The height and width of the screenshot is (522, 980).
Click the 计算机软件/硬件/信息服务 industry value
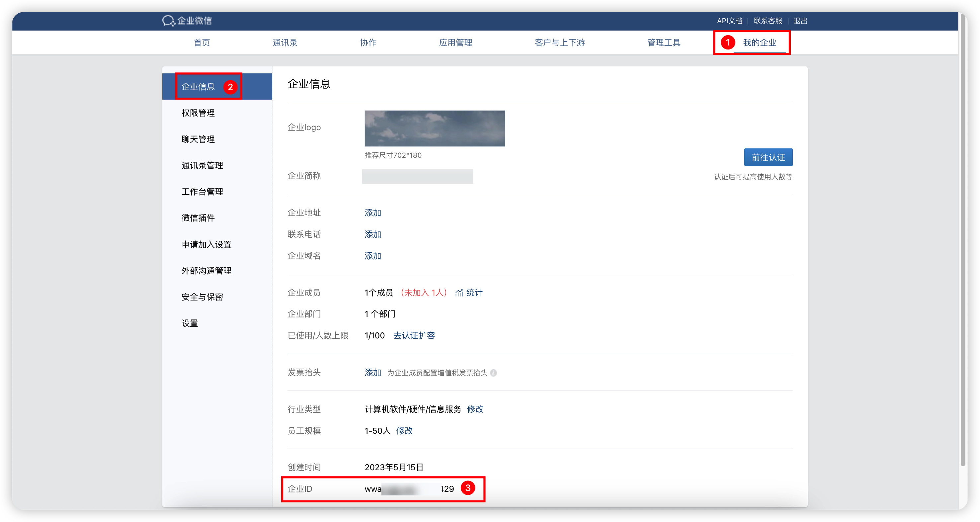(x=413, y=409)
